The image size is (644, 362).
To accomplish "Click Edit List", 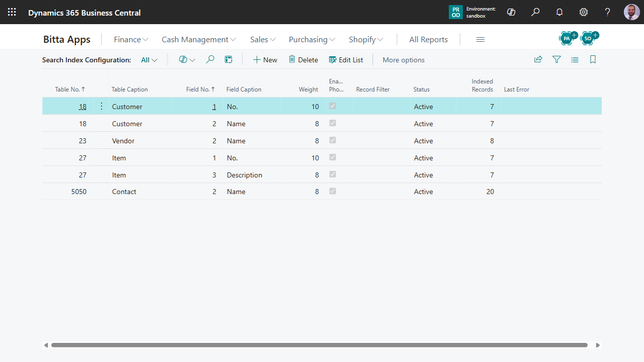I will [x=346, y=60].
